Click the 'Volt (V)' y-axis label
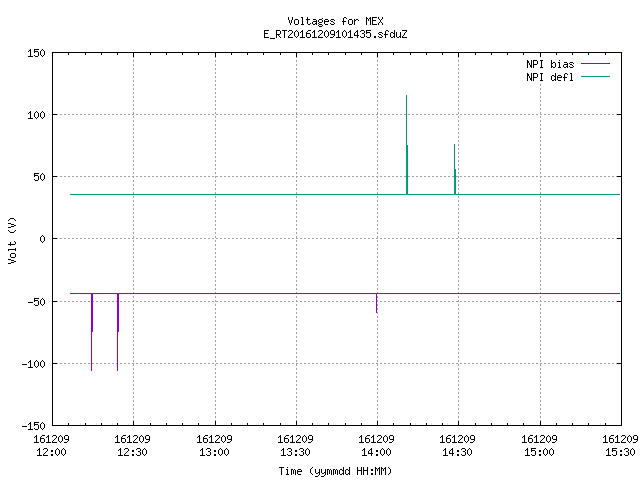Image resolution: width=640 pixels, height=480 pixels. (x=12, y=240)
